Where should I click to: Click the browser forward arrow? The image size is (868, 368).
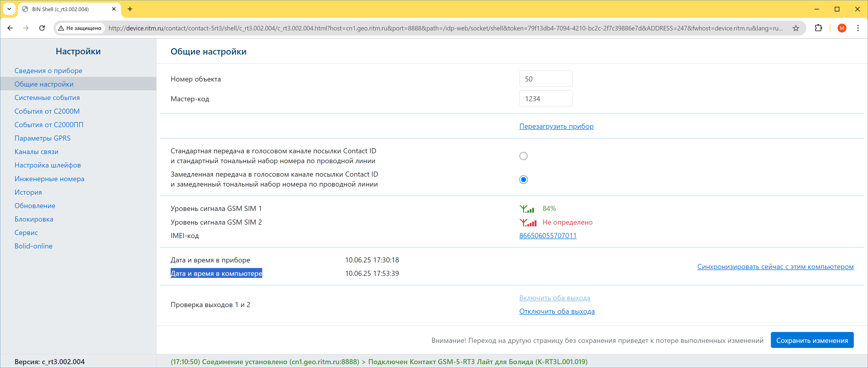[26, 28]
